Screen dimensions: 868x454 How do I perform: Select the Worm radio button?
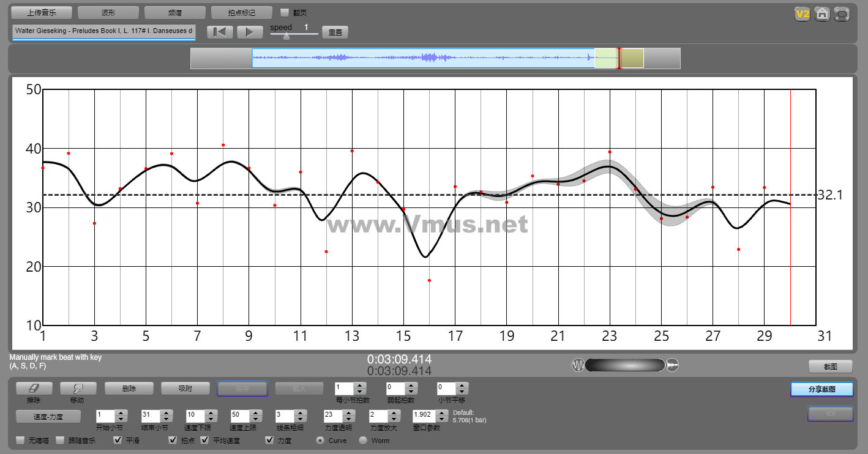(x=362, y=440)
